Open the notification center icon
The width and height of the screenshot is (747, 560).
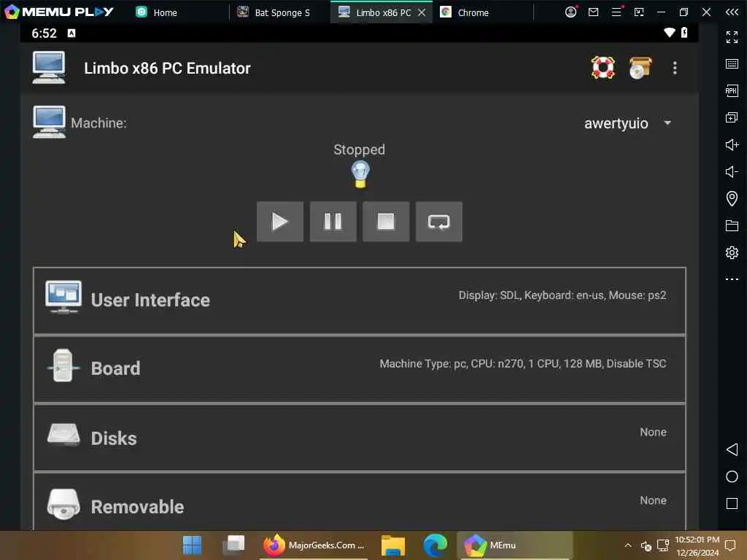coord(729,545)
